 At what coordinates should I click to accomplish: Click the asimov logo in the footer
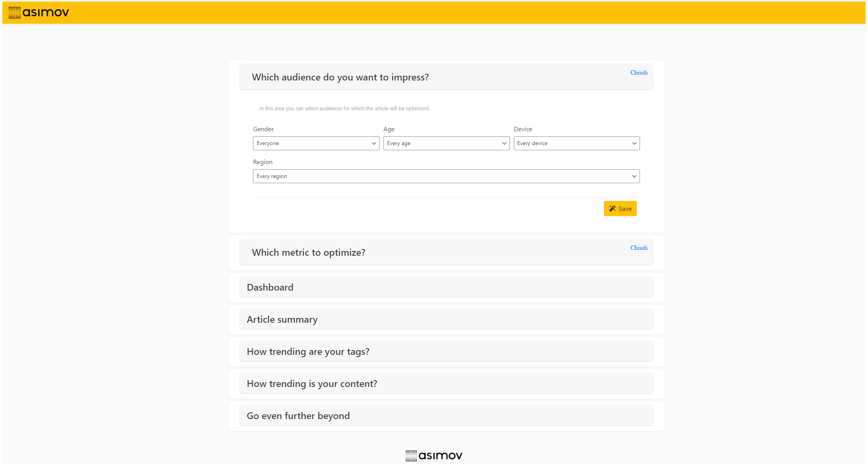434,456
